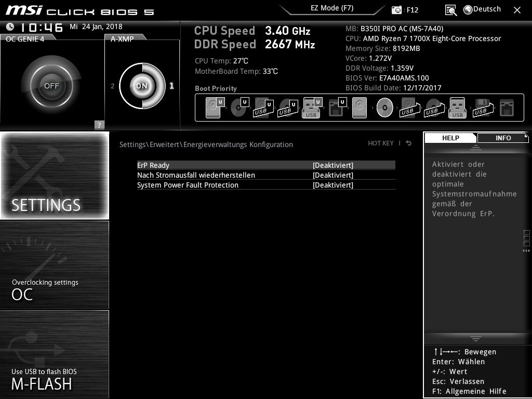Click the VCore: 1.272V line
This screenshot has height=399, width=532.
coord(368,58)
